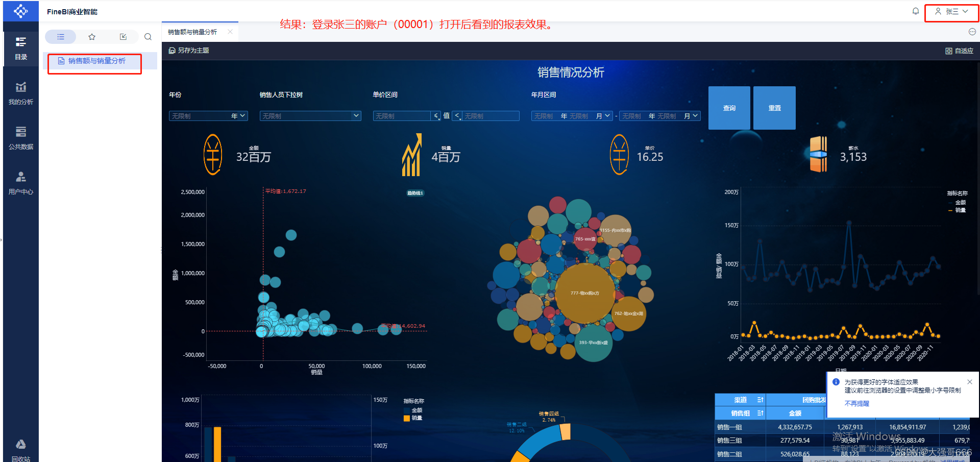Click the 393 teal bubble
The width and height of the screenshot is (980, 462).
593,343
